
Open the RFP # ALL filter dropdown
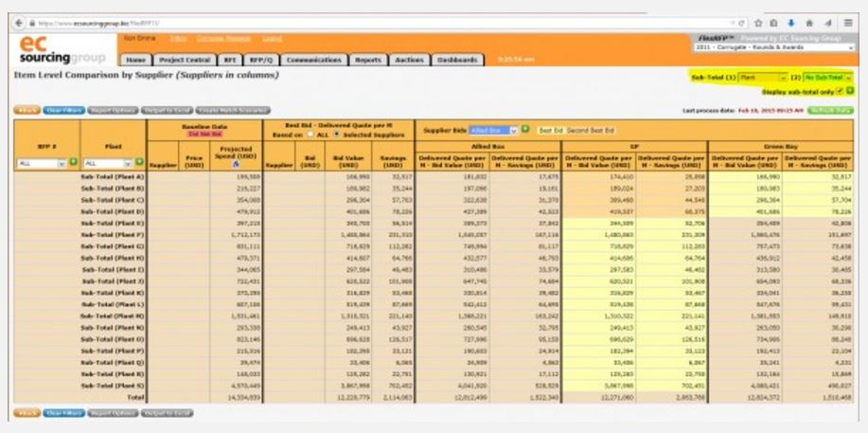tap(42, 164)
